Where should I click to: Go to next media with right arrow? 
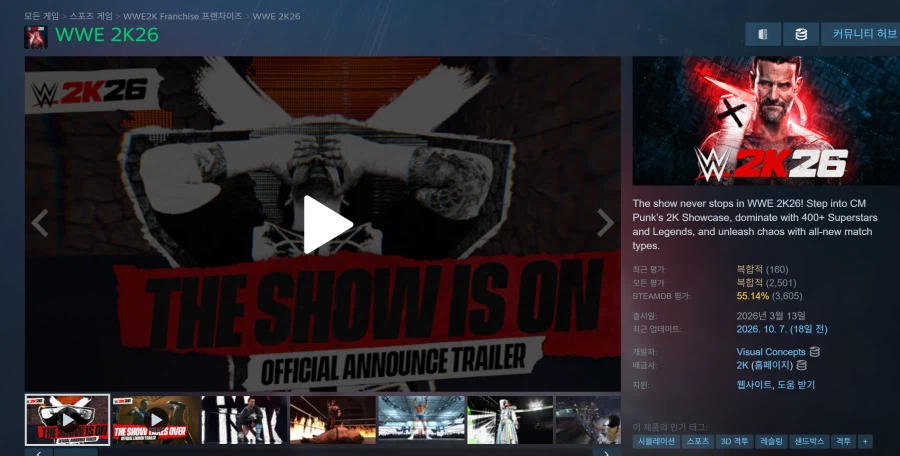(605, 223)
